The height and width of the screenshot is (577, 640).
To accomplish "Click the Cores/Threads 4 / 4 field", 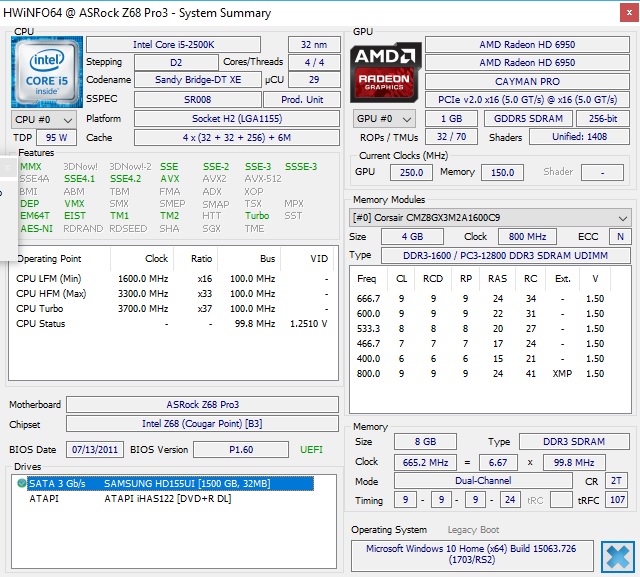I will point(314,62).
